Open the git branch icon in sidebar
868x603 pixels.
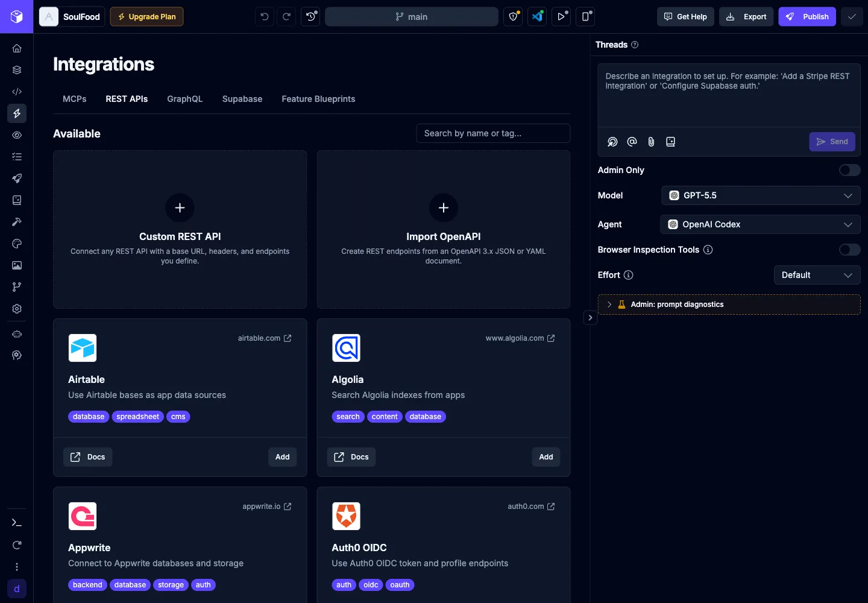click(17, 287)
